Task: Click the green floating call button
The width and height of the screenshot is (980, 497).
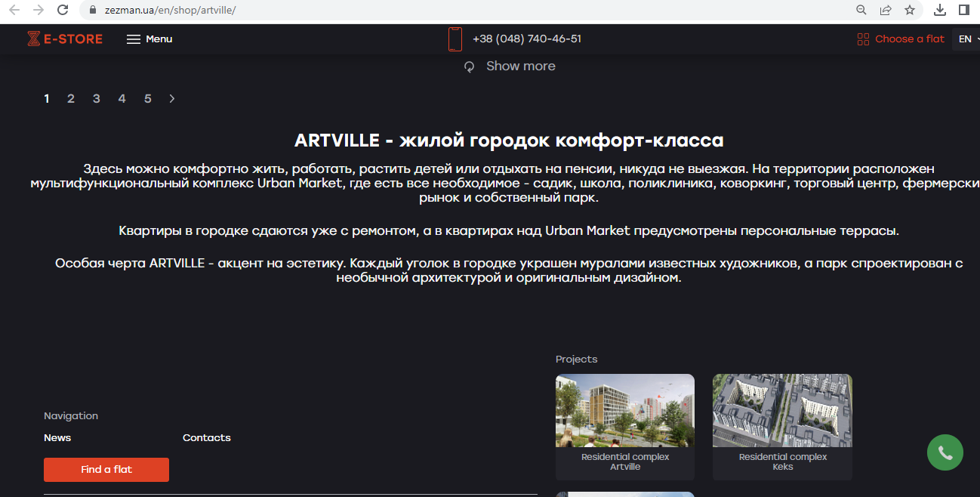Action: point(945,452)
